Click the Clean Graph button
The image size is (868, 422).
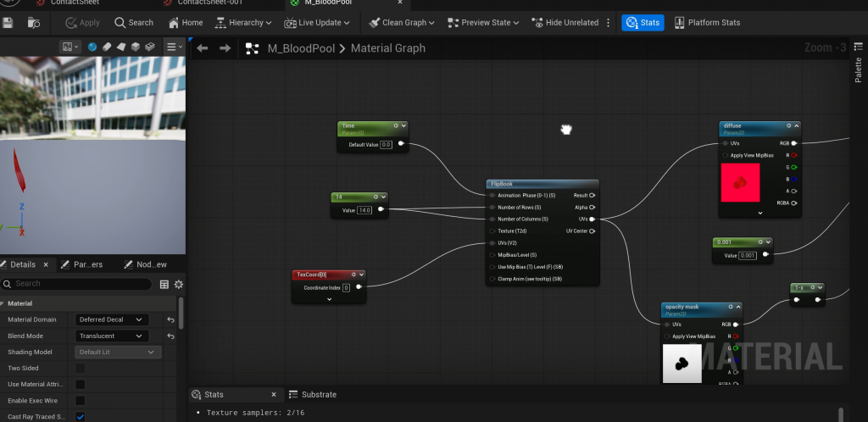402,23
